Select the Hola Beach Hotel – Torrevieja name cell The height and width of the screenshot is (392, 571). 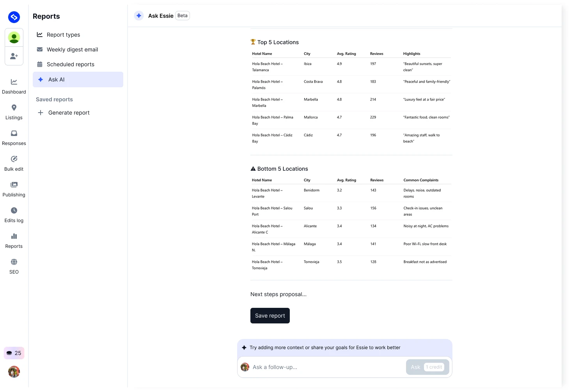[x=268, y=265]
